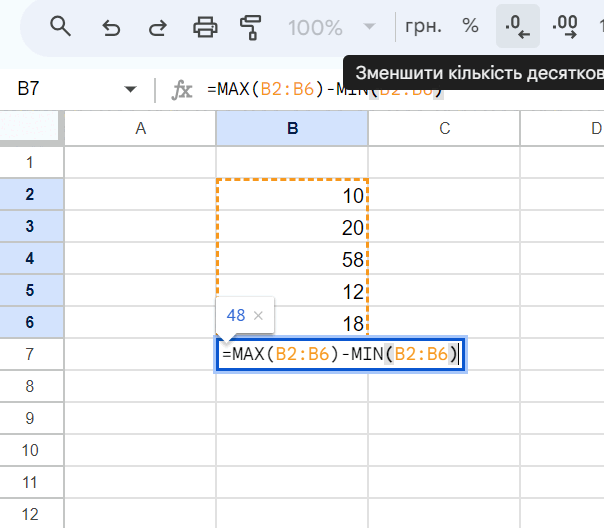604x528 pixels.
Task: Click cell with value 20
Action: [292, 226]
